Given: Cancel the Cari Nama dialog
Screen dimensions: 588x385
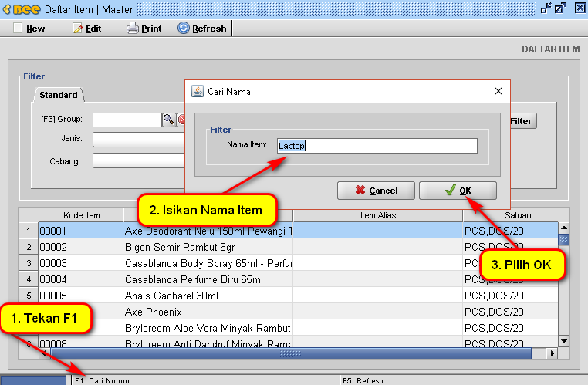Looking at the screenshot, I should [376, 191].
